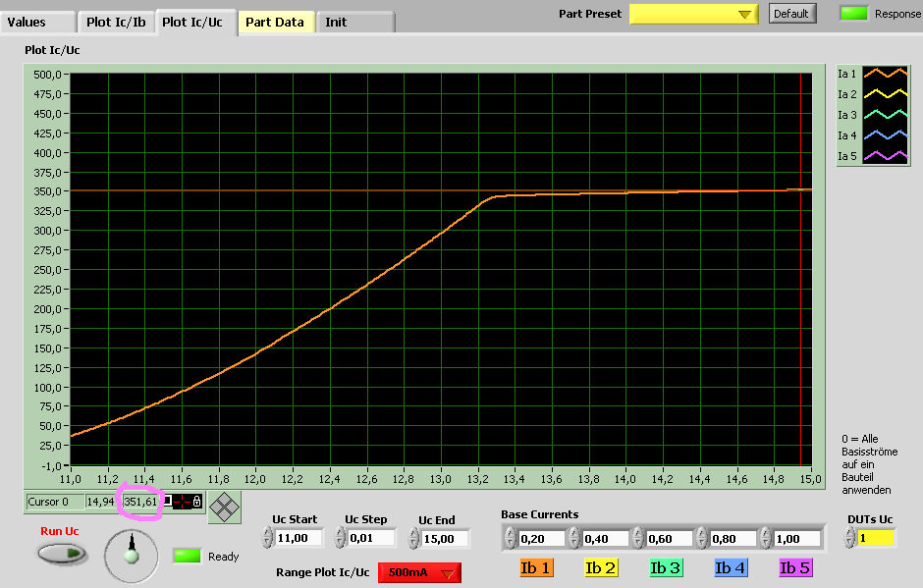Click the cursor lock icon
Screen dimensions: 923x588
pyautogui.click(x=196, y=502)
